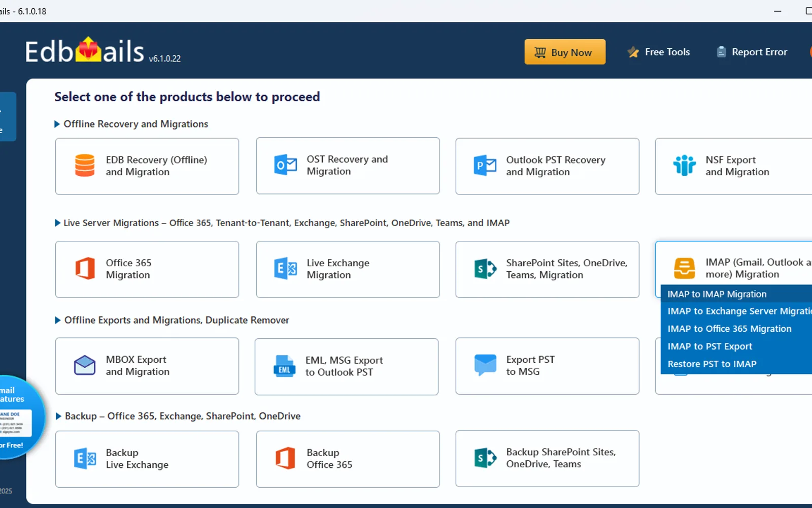Click the Report Error clipboard icon
The image size is (812, 508).
[x=721, y=52]
